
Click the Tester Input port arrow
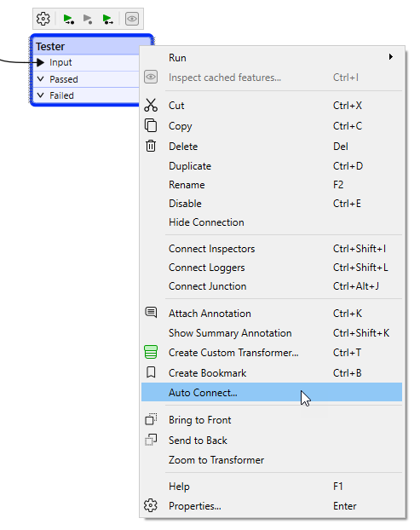41,62
